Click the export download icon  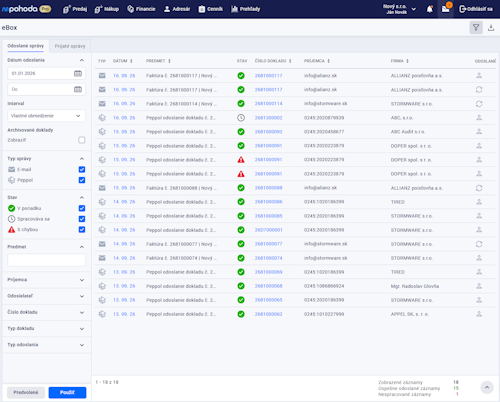[x=491, y=28]
